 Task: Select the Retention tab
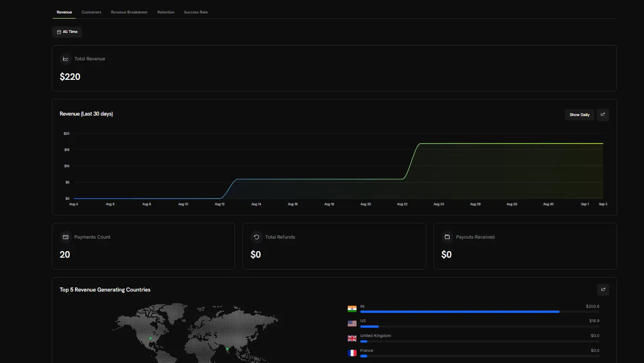point(166,12)
